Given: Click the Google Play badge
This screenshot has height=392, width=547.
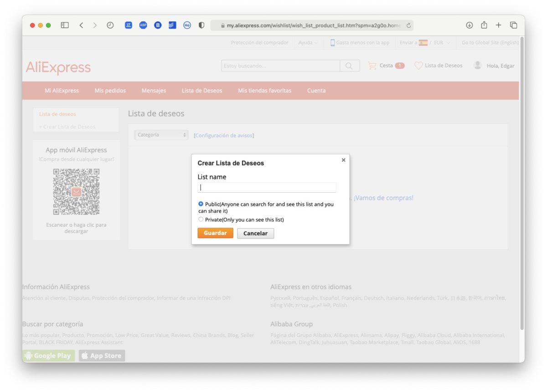Looking at the screenshot, I should (x=48, y=356).
